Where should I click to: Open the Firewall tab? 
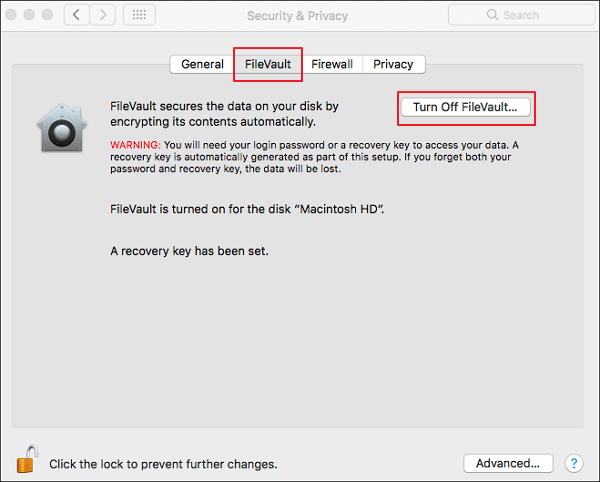332,64
